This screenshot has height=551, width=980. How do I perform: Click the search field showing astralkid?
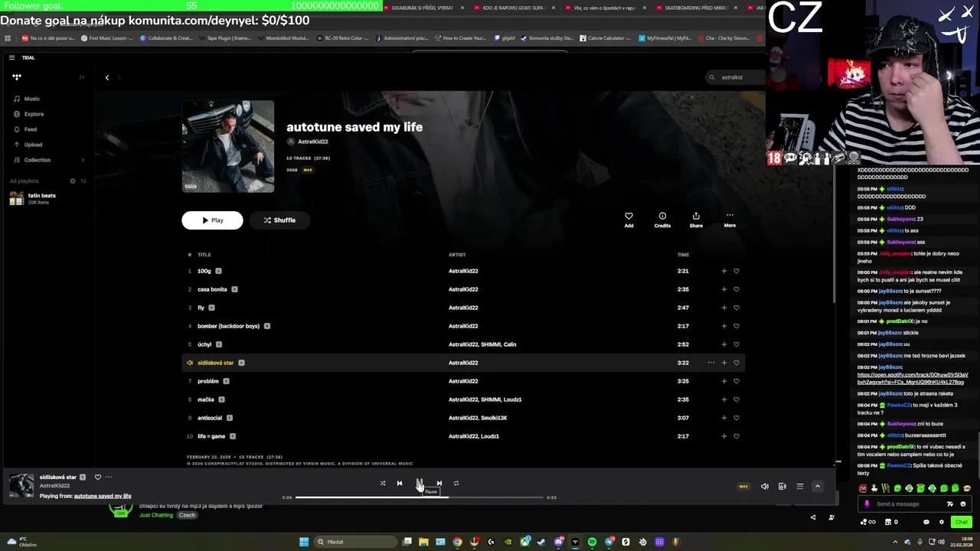click(737, 77)
